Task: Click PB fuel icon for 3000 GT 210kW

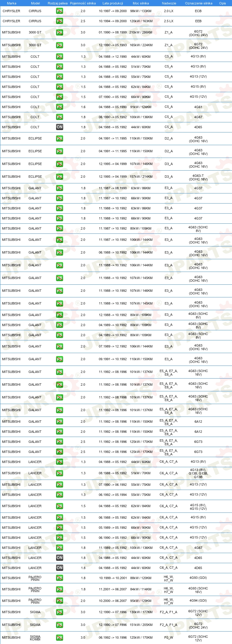Action: pyautogui.click(x=59, y=32)
